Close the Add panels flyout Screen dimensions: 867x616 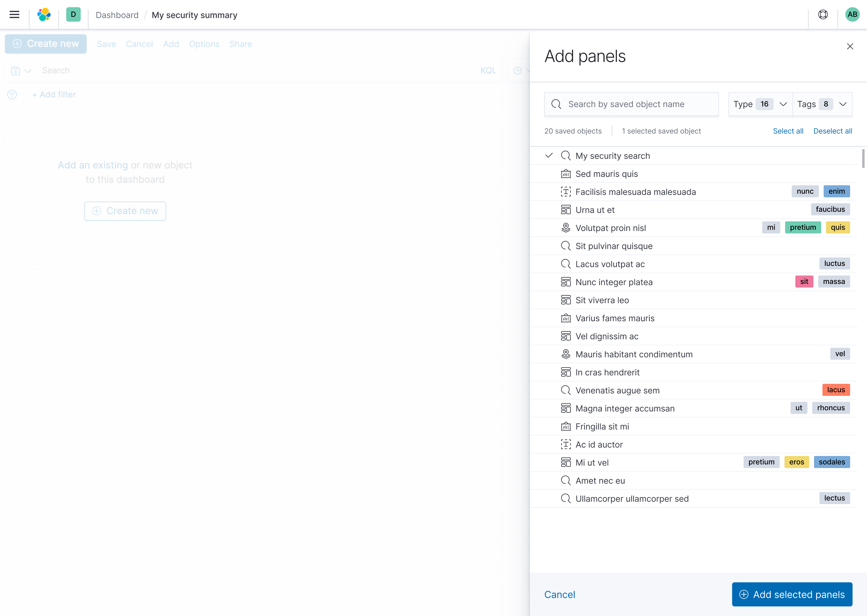(850, 46)
